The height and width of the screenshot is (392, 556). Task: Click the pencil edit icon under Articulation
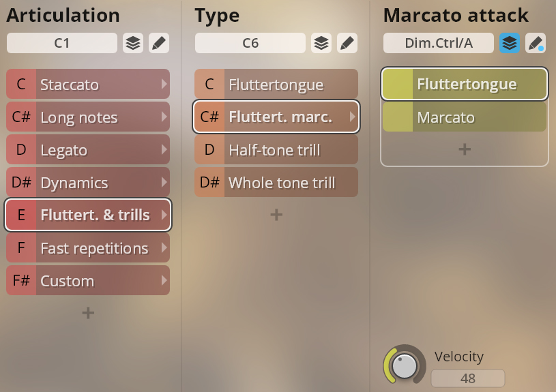[x=158, y=44]
